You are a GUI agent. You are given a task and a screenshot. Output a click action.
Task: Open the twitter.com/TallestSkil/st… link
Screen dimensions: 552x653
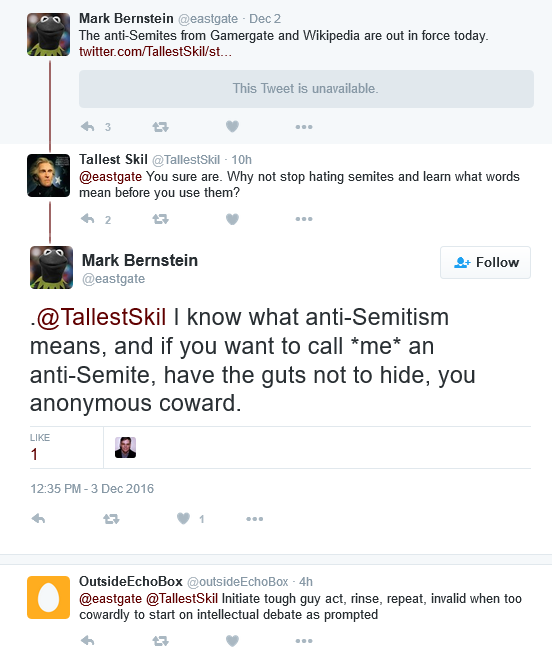(155, 52)
